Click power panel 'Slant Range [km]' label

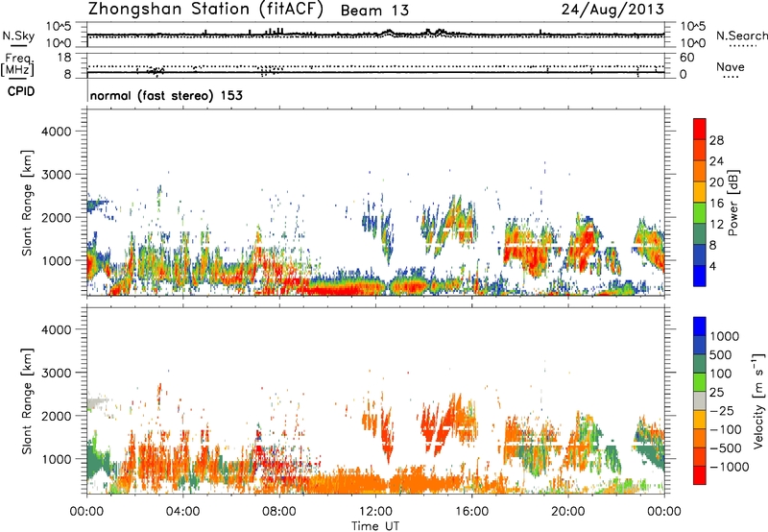pos(27,203)
